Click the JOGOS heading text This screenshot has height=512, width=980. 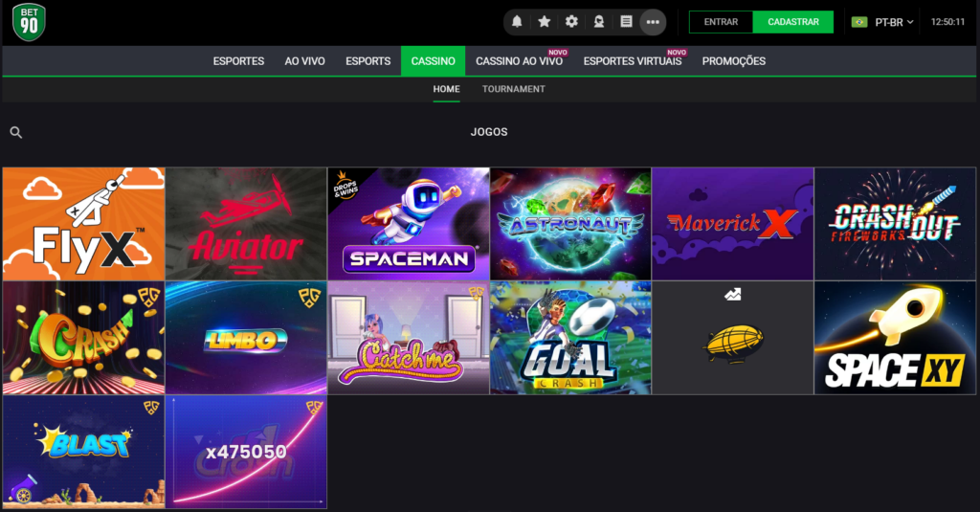click(489, 132)
